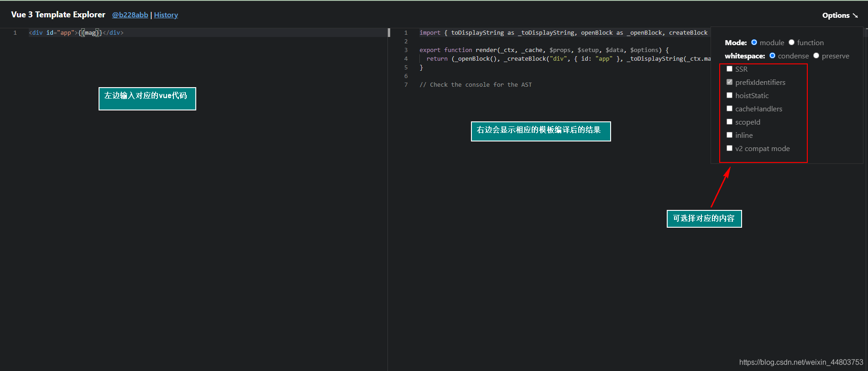Click the 'export function render' line in output
868x371 pixels.
point(544,50)
